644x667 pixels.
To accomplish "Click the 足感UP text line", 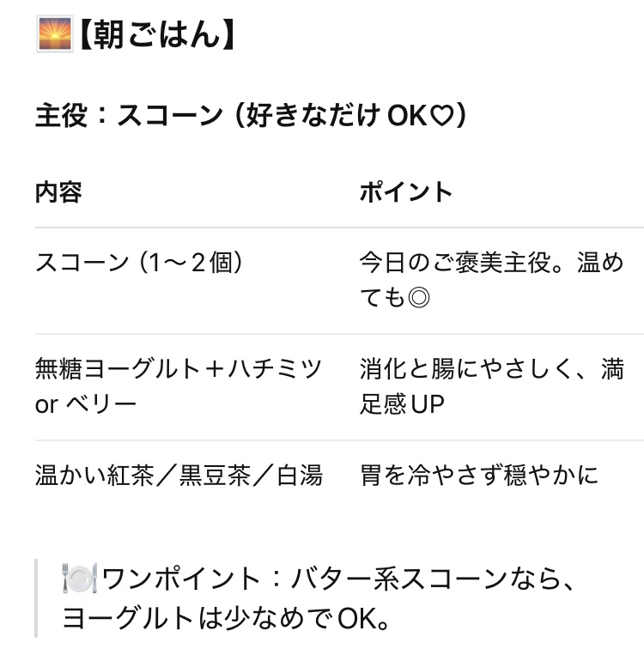I will click(402, 404).
